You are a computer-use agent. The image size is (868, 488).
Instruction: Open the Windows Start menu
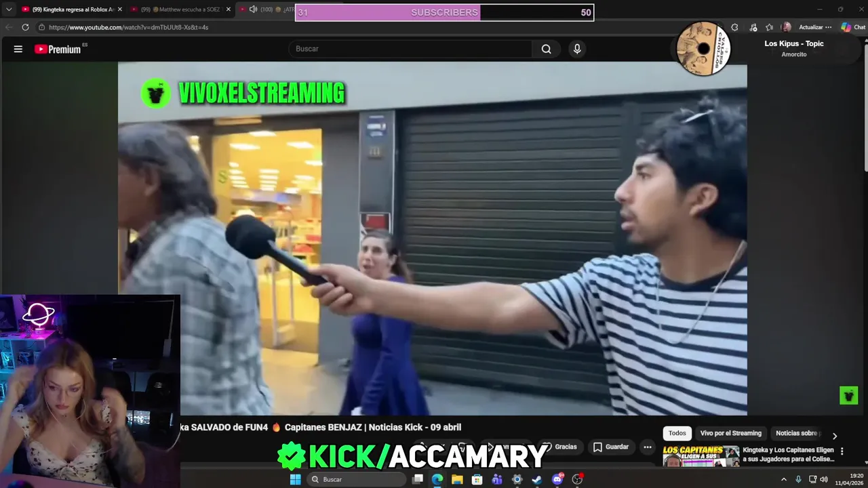point(296,479)
